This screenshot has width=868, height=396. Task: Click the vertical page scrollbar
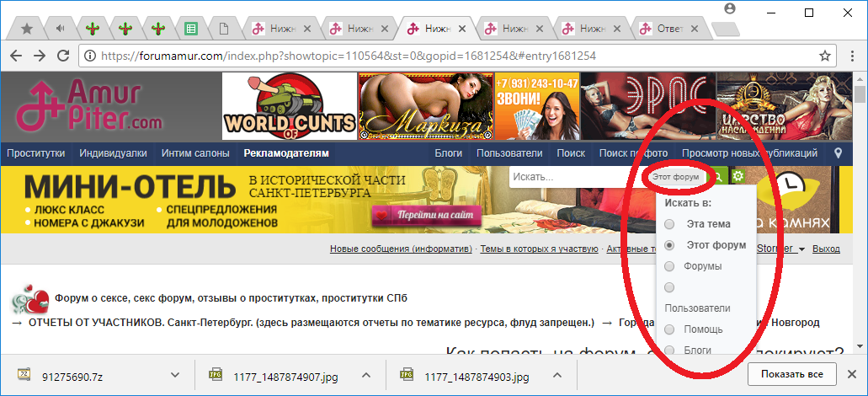[x=860, y=211]
